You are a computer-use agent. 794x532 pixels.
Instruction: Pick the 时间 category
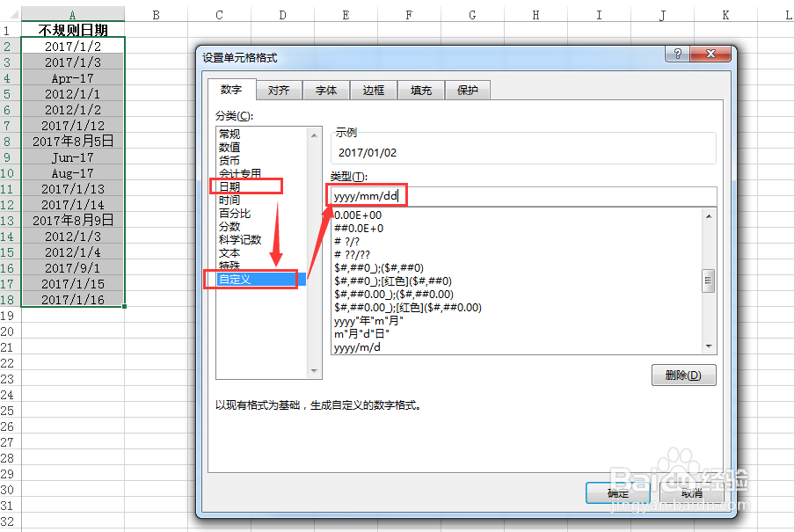point(229,200)
